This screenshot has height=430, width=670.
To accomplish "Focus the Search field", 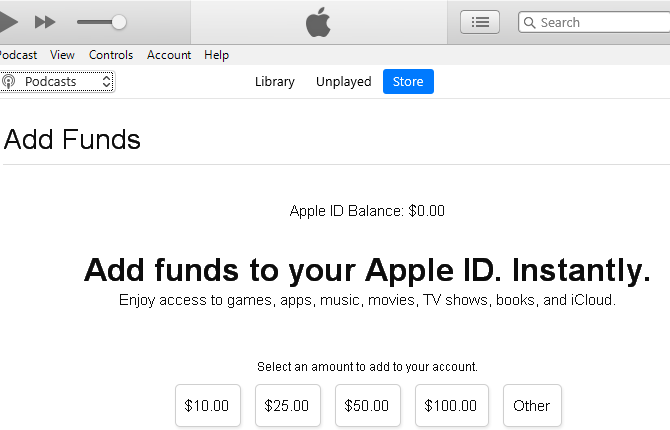I will tap(594, 22).
